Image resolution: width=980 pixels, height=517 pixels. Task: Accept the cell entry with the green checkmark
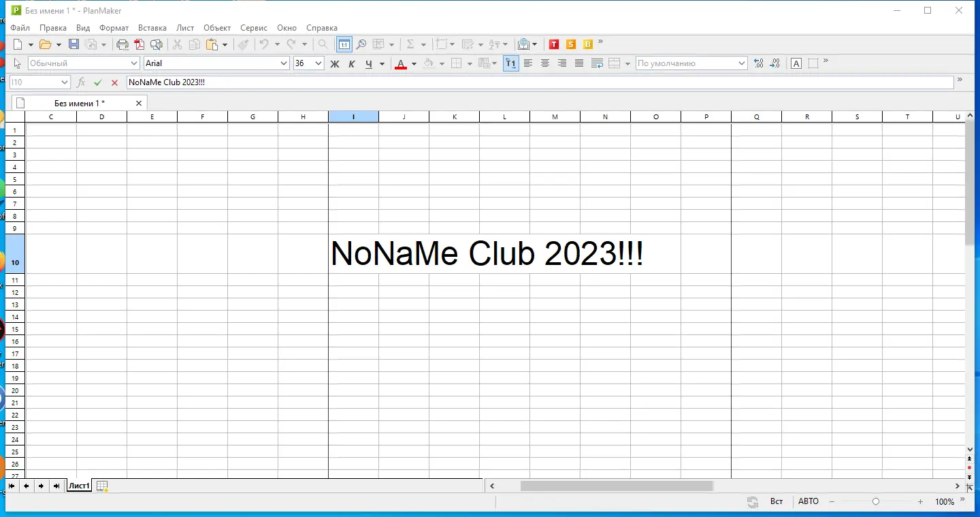click(x=98, y=82)
